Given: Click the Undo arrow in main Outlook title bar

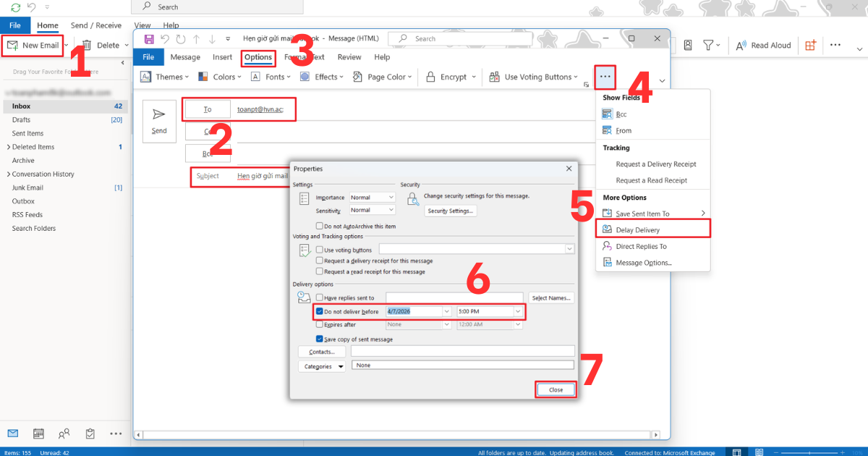Looking at the screenshot, I should coord(32,7).
